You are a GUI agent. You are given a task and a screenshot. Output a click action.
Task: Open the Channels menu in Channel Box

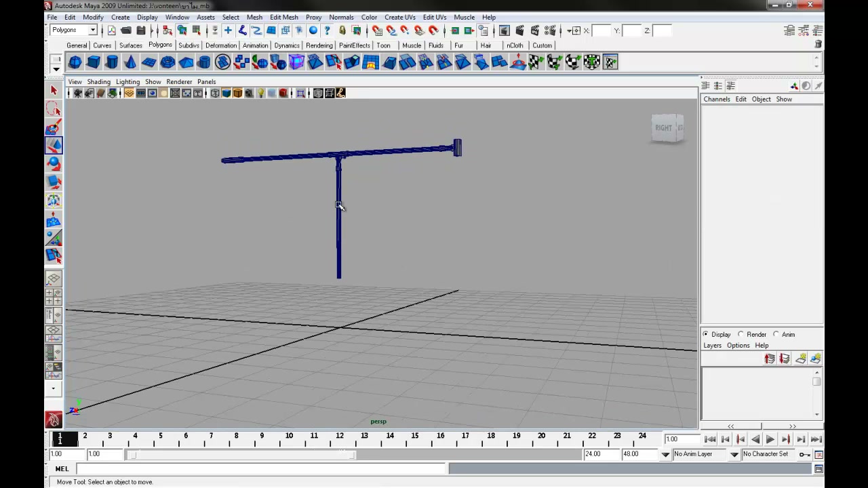717,99
